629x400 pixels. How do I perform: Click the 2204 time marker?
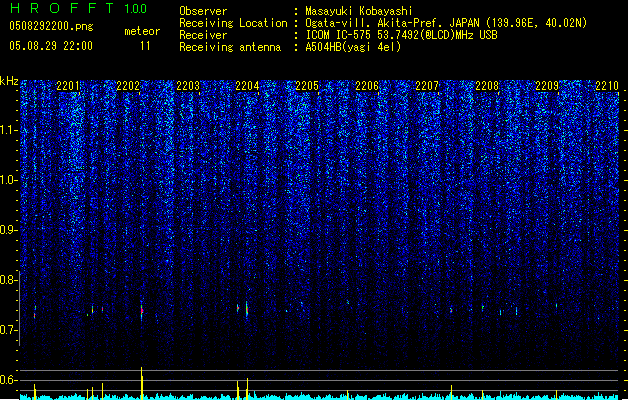point(247,86)
